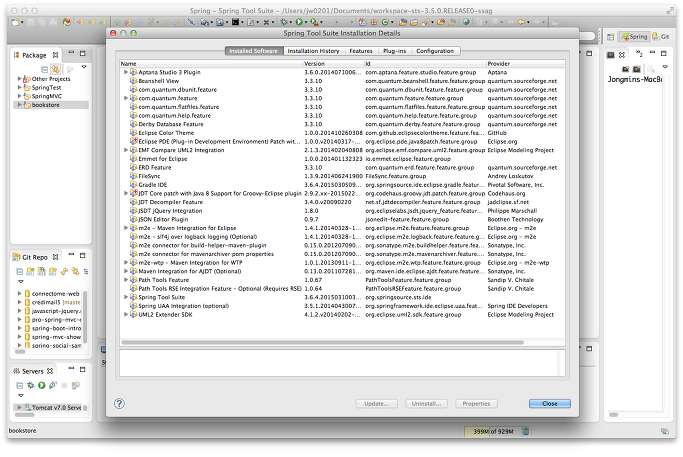Click the help question mark icon in dialog

[x=119, y=403]
